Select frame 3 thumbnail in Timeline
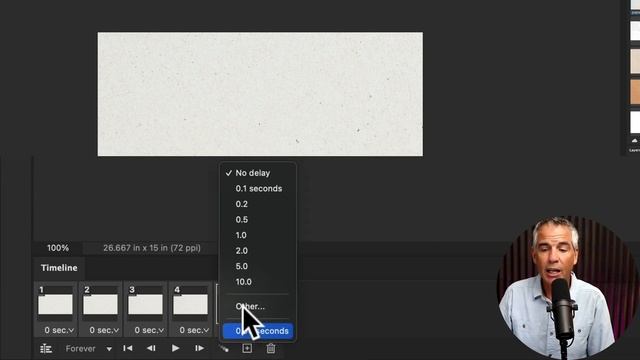The image size is (640, 360). (x=145, y=305)
